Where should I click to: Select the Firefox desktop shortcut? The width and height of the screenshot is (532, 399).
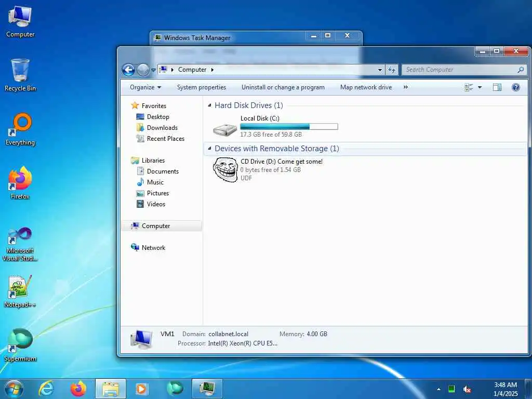20,183
